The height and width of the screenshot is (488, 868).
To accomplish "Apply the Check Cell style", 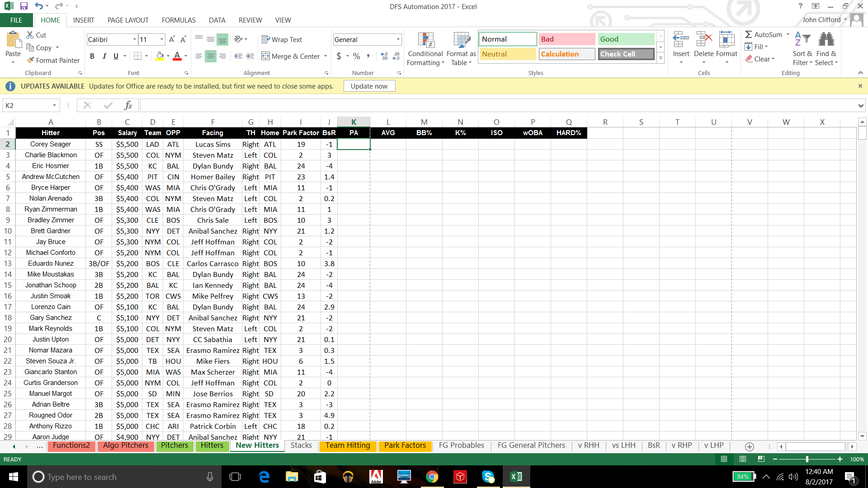I will [626, 54].
